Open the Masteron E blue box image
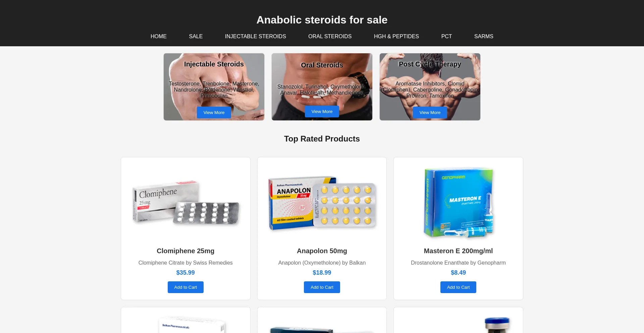This screenshot has height=333, width=644. 458,203
